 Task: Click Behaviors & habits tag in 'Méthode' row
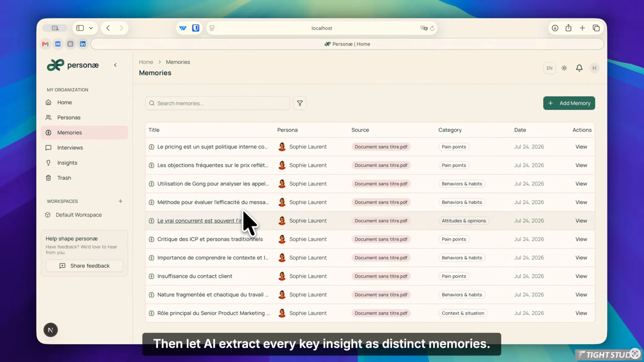coord(462,202)
